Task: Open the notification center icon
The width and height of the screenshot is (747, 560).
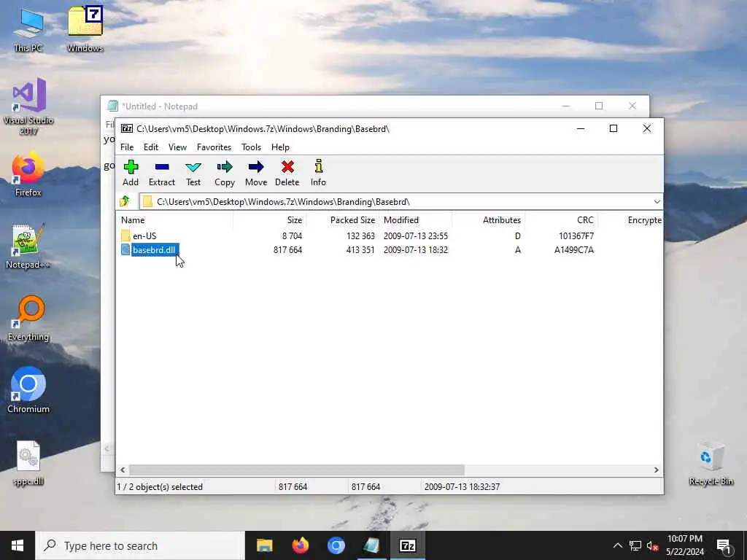Action: [x=724, y=546]
